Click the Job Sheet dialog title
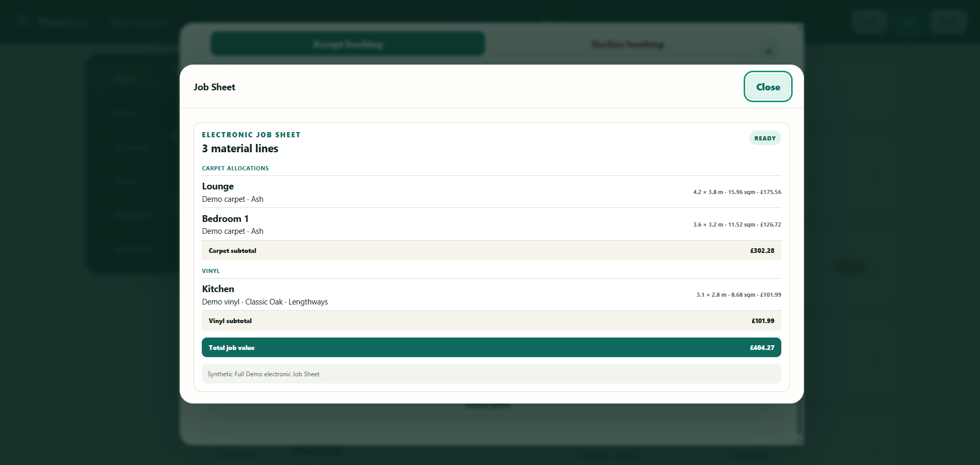The width and height of the screenshot is (980, 465). coord(214,87)
